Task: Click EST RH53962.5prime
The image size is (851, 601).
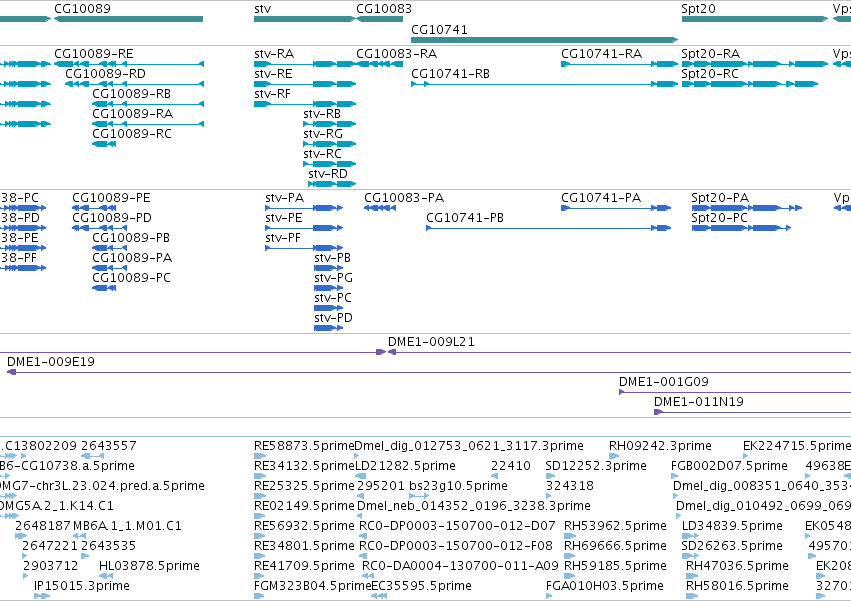Action: (570, 536)
